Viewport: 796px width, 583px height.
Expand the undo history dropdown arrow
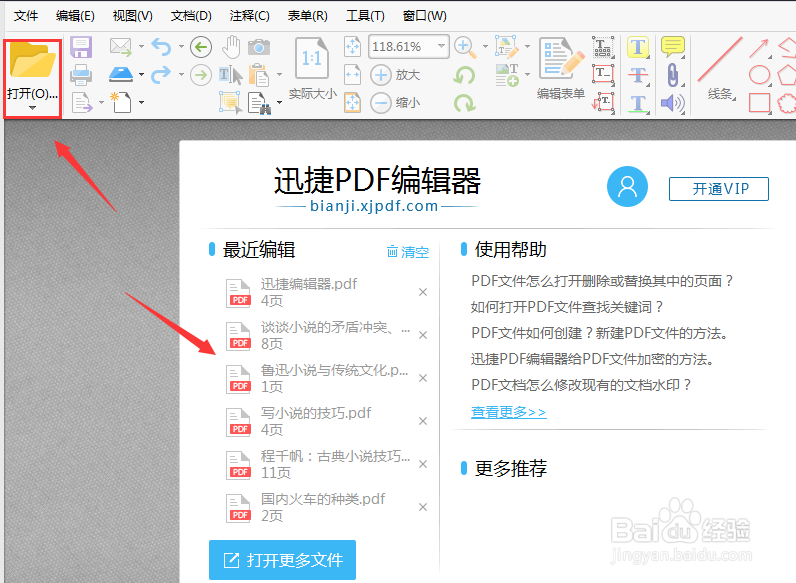[x=181, y=47]
